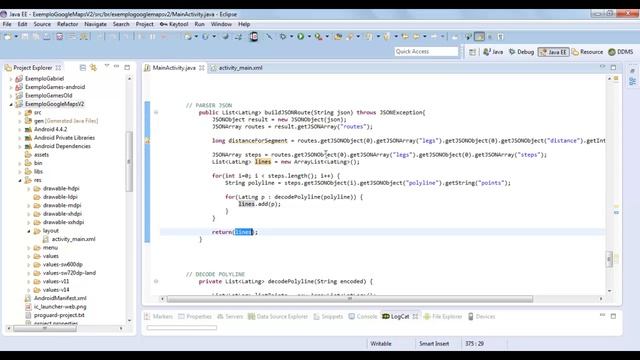
Task: Click Collapse All in Project Explorer
Action: (82, 67)
